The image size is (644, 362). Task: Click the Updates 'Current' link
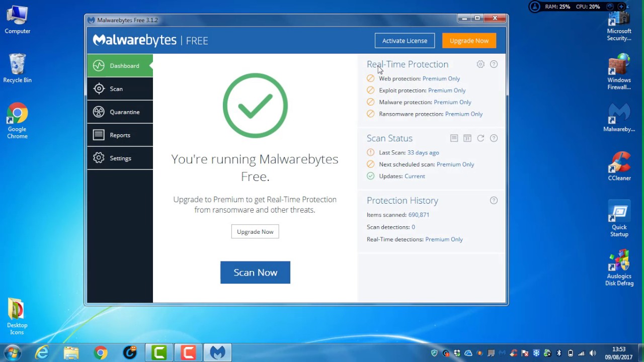pos(415,176)
